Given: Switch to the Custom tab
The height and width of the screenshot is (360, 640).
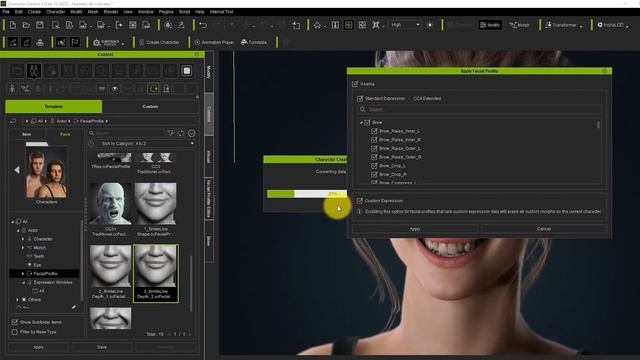Looking at the screenshot, I should [x=150, y=107].
